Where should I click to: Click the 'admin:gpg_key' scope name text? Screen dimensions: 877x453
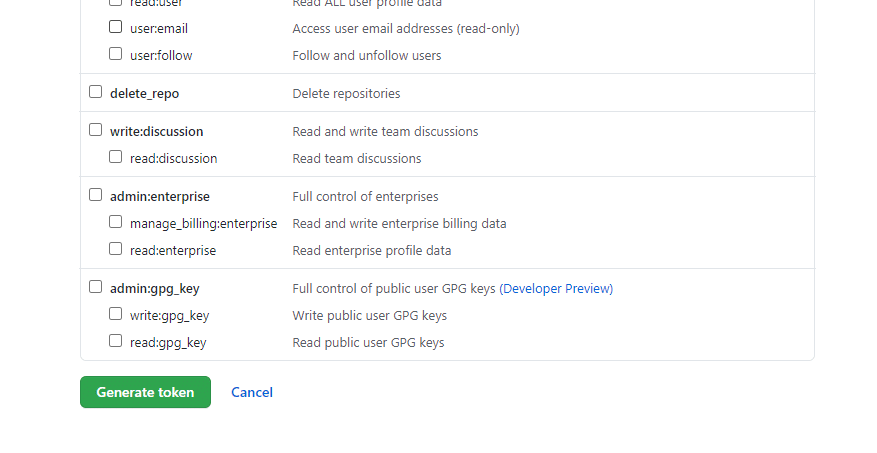[155, 289]
